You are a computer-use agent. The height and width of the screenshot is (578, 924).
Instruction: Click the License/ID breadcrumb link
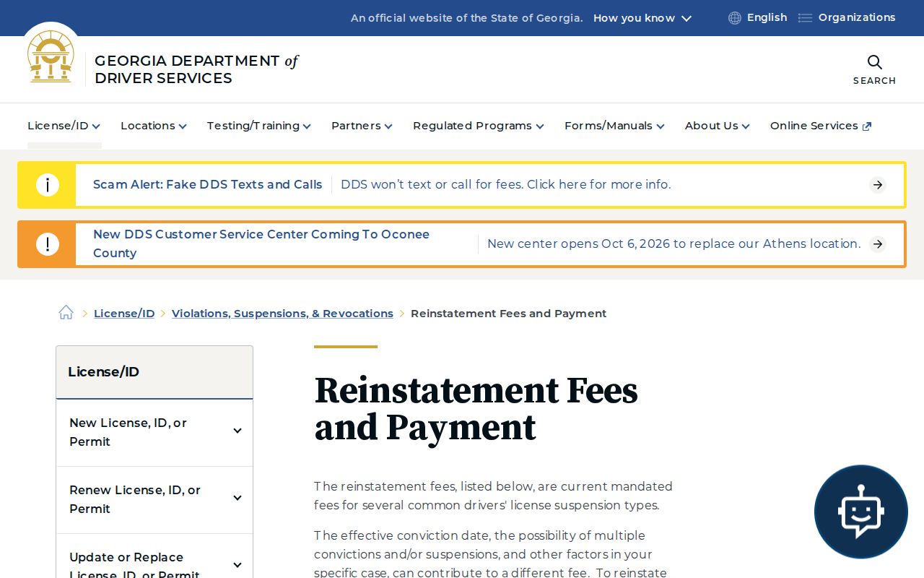(x=124, y=314)
